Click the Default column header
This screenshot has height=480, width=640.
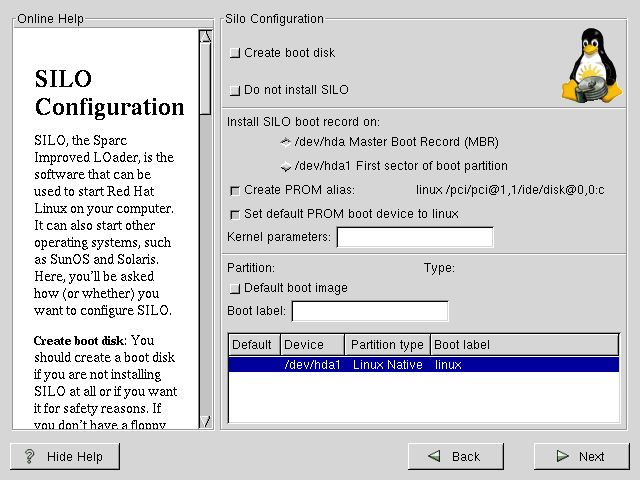pos(254,345)
